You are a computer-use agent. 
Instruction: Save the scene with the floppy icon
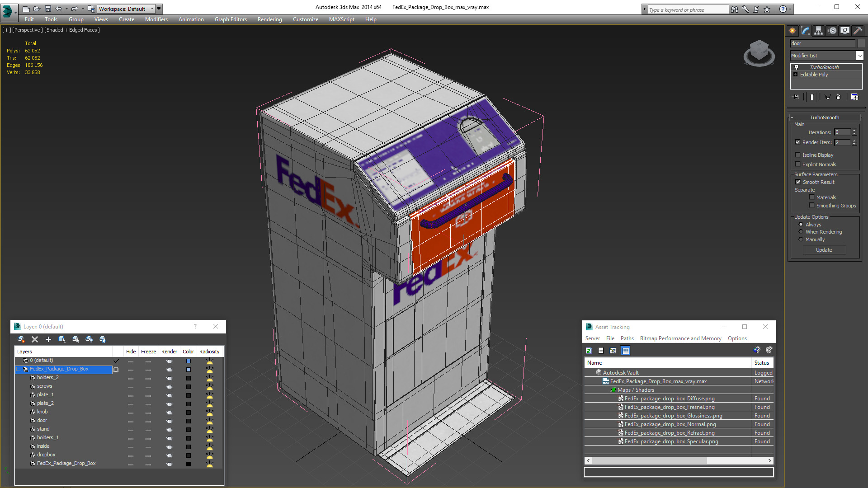pyautogui.click(x=48, y=9)
